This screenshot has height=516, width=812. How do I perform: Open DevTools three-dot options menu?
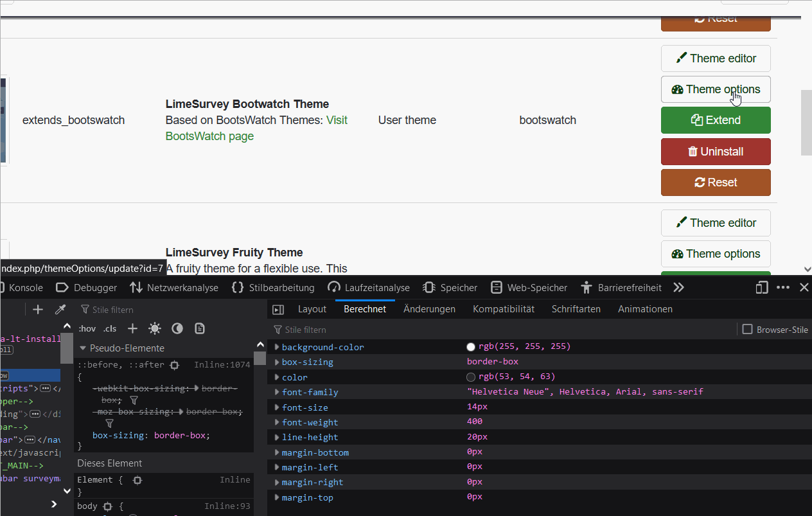pos(783,288)
